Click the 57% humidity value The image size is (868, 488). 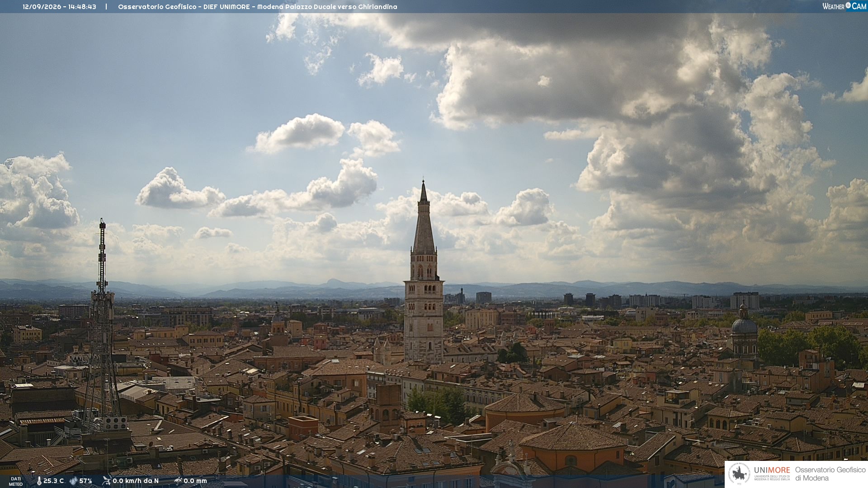pyautogui.click(x=85, y=481)
